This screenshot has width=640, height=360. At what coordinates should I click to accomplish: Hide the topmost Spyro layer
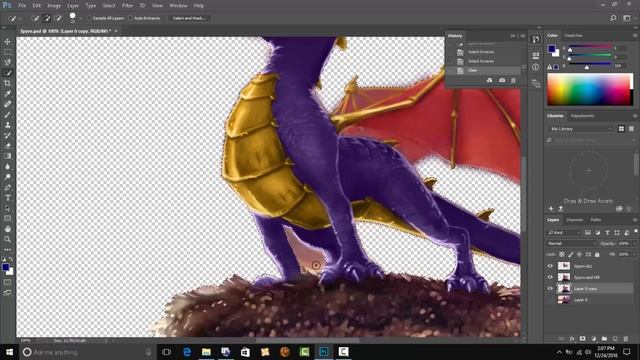click(x=550, y=266)
